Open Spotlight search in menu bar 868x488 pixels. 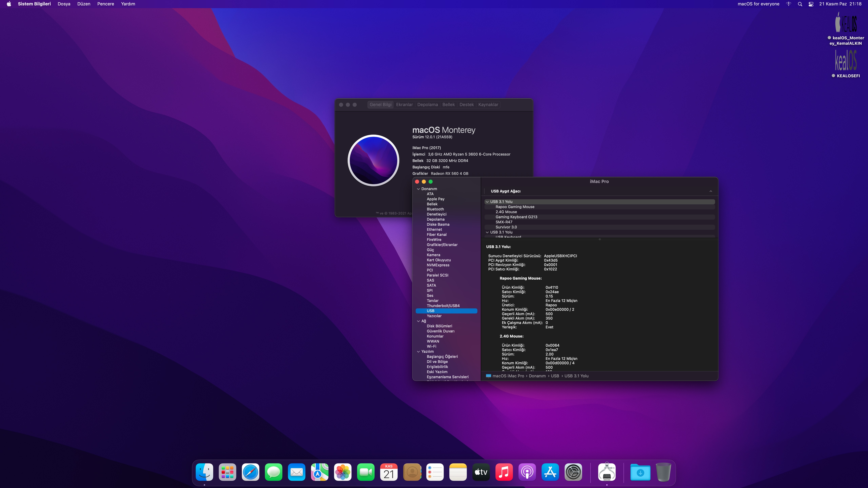point(800,4)
